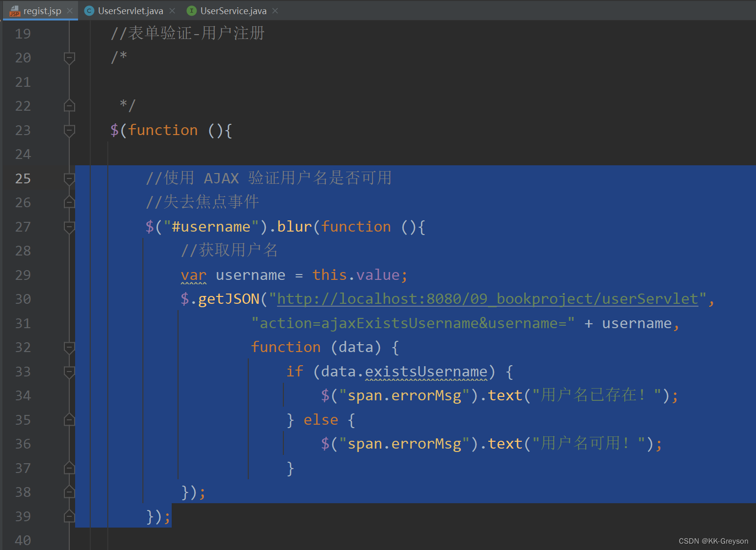Image resolution: width=756 pixels, height=550 pixels.
Task: Fold the $(function (){ block at line 23
Action: (69, 131)
